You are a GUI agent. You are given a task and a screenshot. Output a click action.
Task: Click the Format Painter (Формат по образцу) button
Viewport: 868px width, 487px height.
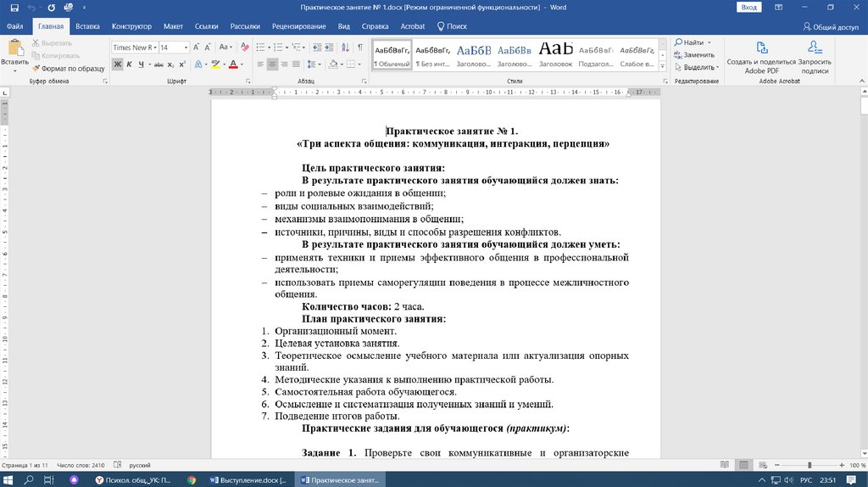click(68, 68)
